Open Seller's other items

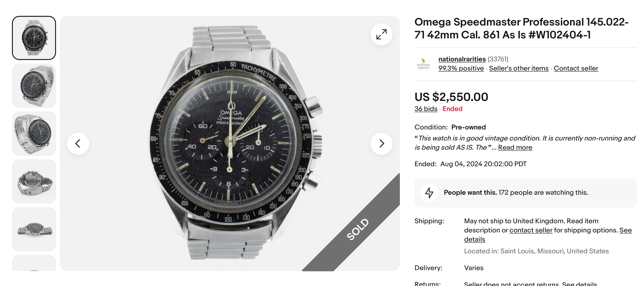(x=519, y=68)
